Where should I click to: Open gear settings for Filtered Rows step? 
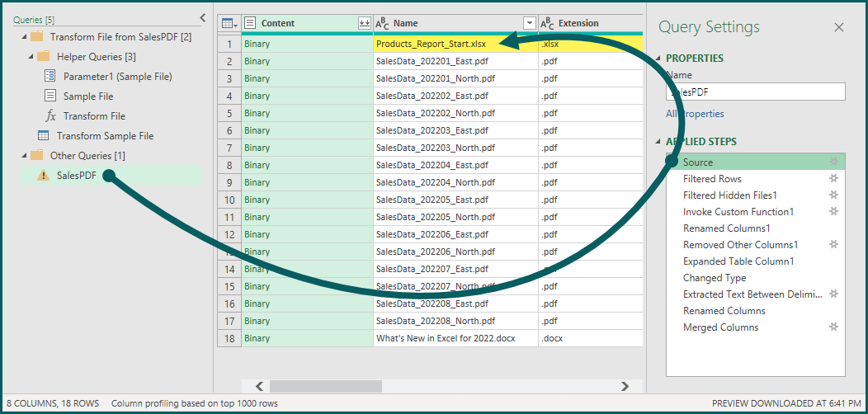point(834,179)
